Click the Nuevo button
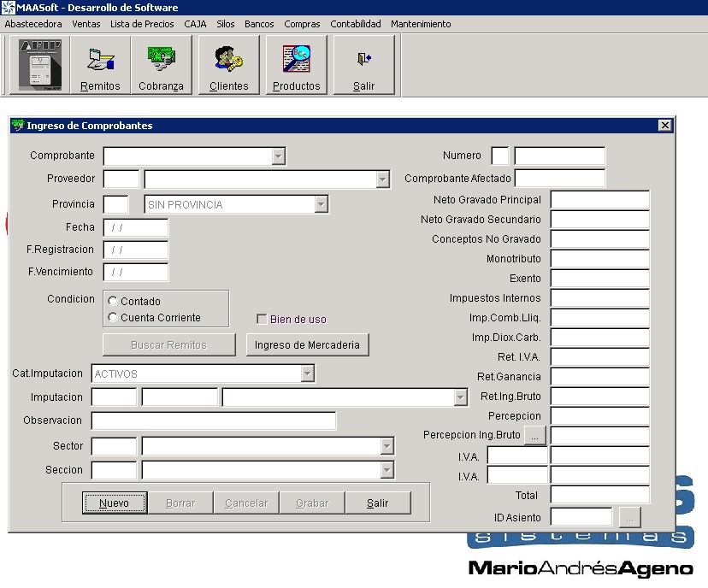Viewport: 708px width, 588px height. pyautogui.click(x=115, y=503)
